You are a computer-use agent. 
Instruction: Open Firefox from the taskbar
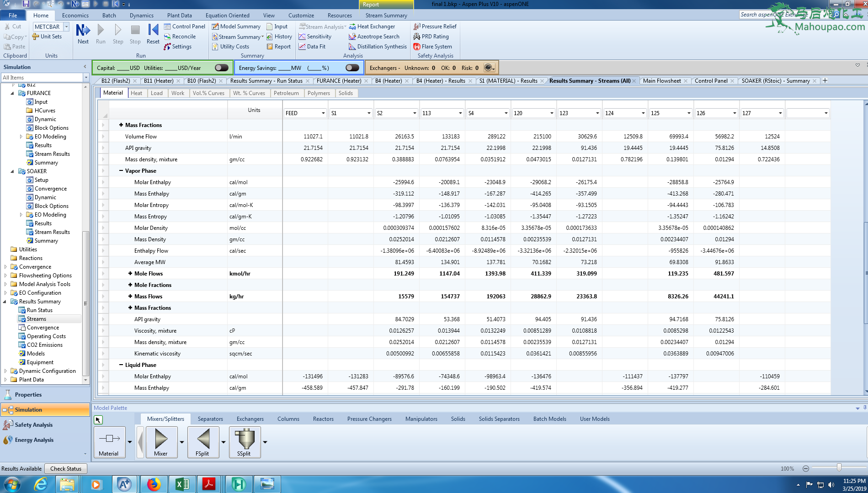point(154,484)
